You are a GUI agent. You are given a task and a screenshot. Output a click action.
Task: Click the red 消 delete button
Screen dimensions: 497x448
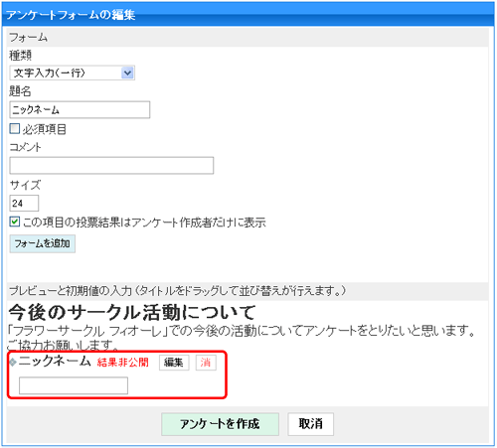(x=206, y=363)
